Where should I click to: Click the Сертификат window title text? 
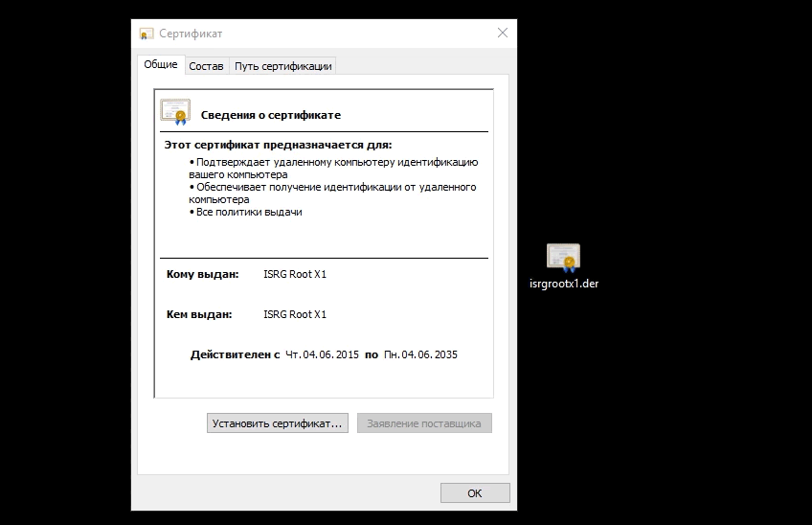(x=191, y=34)
